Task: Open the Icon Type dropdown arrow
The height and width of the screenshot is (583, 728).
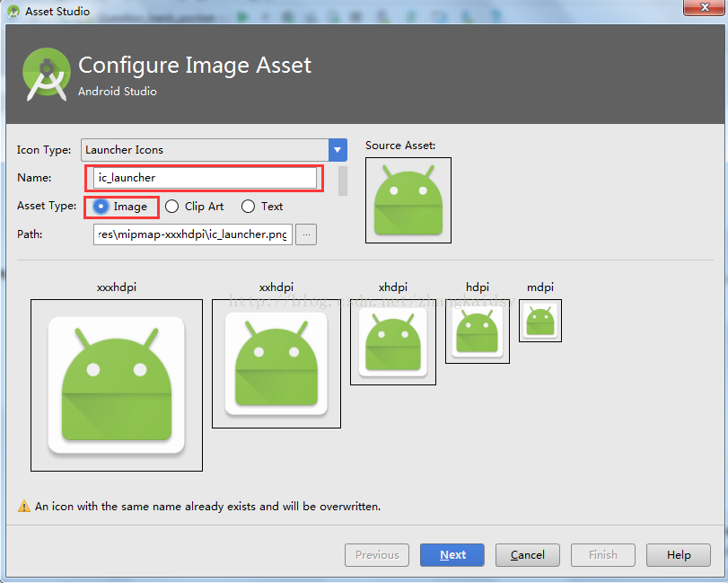Action: click(338, 150)
